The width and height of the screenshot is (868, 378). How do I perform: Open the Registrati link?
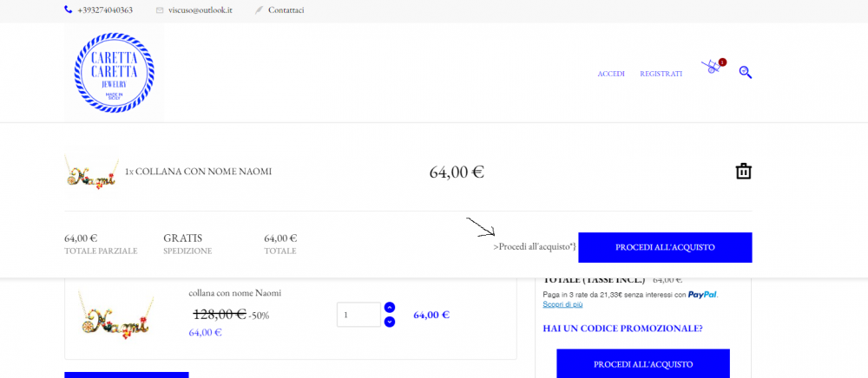tap(661, 74)
